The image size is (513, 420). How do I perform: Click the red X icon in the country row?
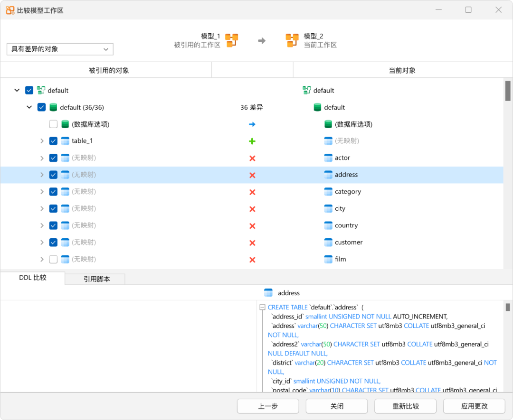click(252, 226)
